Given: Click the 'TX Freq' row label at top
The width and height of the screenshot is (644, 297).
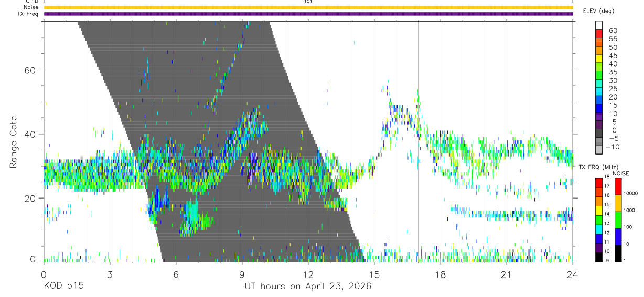Looking at the screenshot, I should 28,14.
